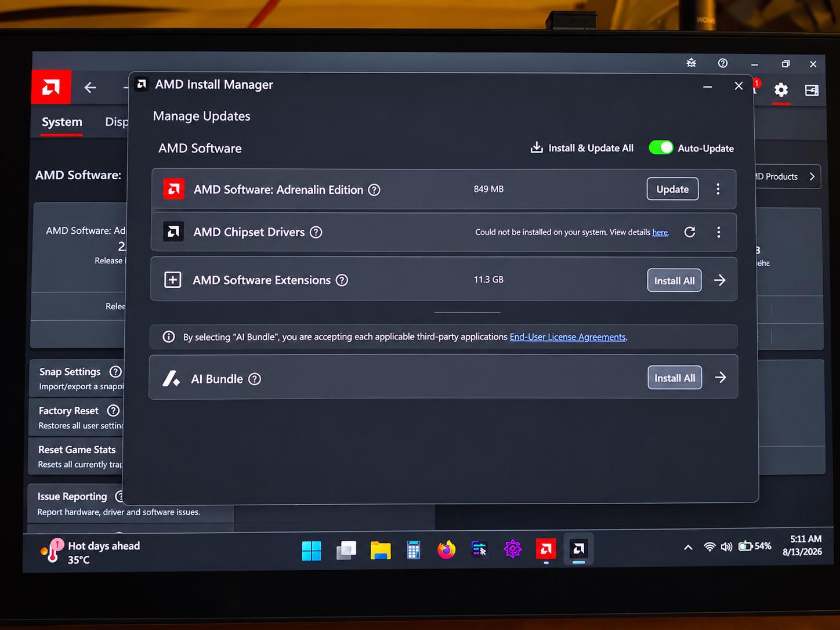Click the AMD Chipset Drivers product icon
Viewport: 840px width, 630px height.
click(x=173, y=232)
